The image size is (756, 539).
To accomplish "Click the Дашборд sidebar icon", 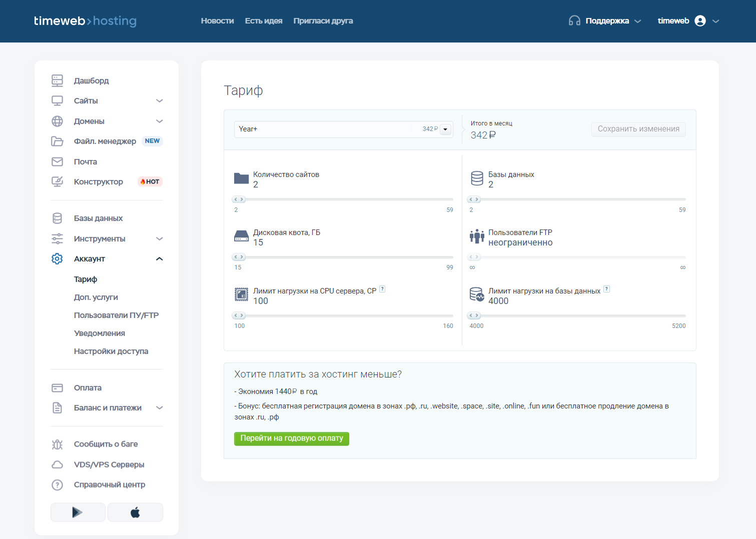I will click(x=58, y=80).
